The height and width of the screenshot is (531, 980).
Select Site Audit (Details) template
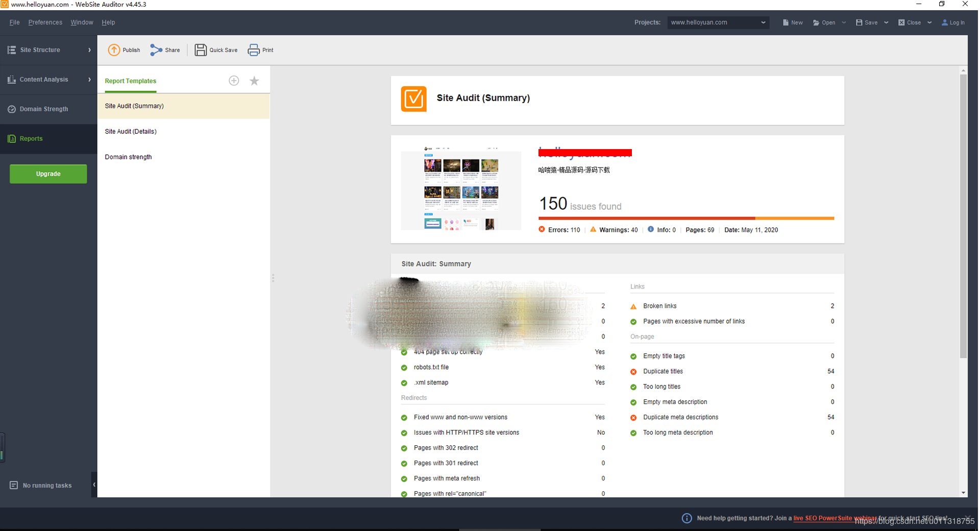coord(184,132)
